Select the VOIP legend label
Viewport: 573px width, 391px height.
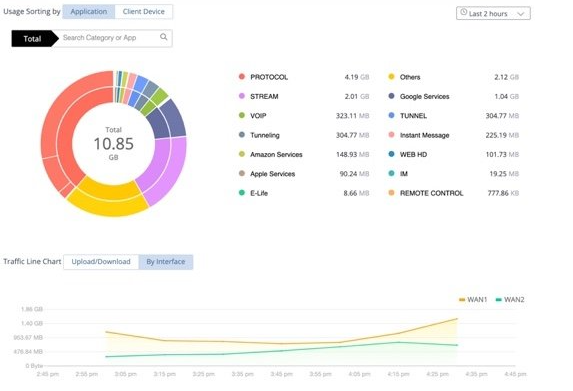pyautogui.click(x=258, y=116)
